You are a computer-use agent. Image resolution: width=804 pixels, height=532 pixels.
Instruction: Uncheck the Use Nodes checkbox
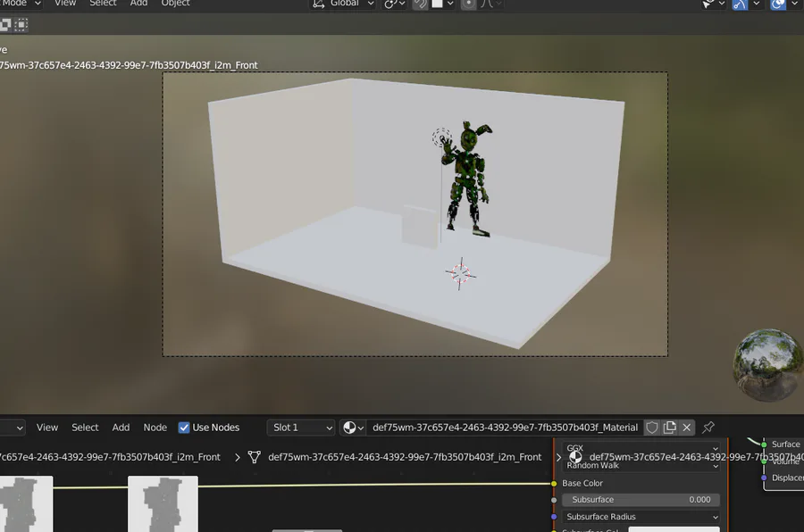click(x=184, y=428)
